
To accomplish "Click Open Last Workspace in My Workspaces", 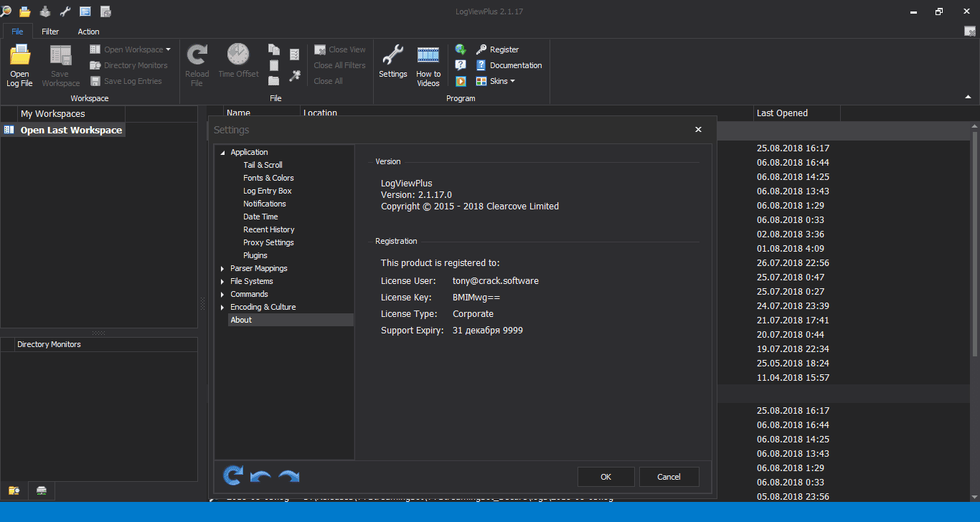I will click(71, 130).
